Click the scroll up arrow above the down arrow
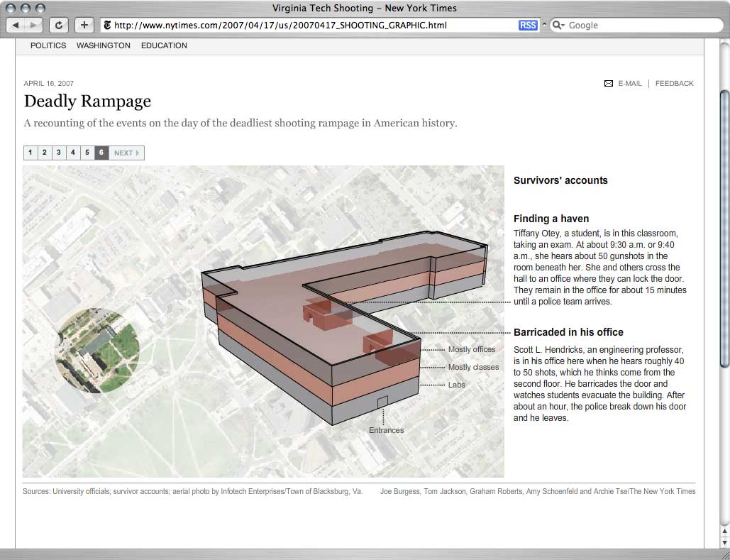The image size is (730, 560). (724, 531)
